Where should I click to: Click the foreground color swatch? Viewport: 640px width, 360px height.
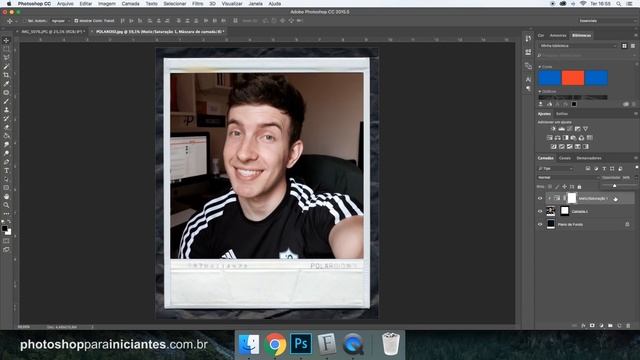[4, 229]
